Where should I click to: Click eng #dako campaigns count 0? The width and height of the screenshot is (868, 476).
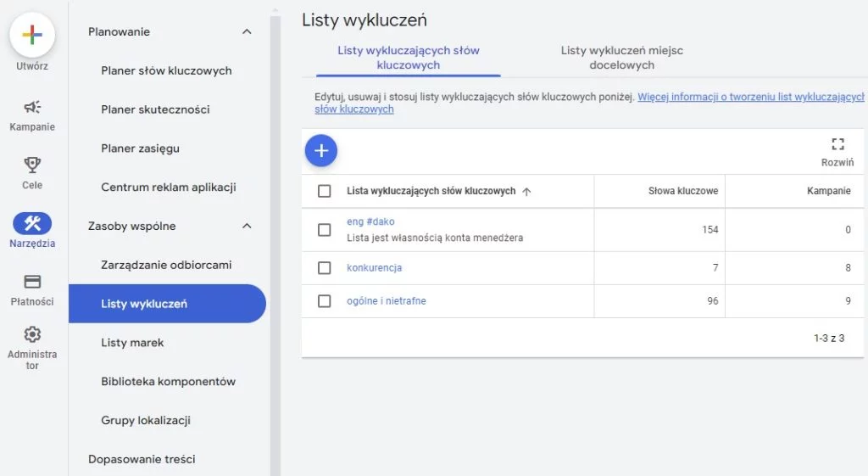pyautogui.click(x=848, y=230)
